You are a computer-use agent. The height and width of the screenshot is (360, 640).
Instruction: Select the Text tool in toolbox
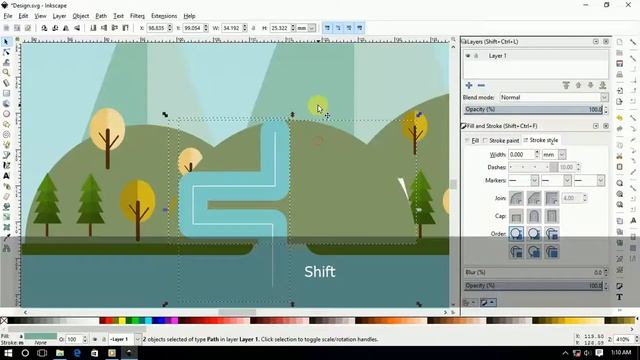coord(6,176)
